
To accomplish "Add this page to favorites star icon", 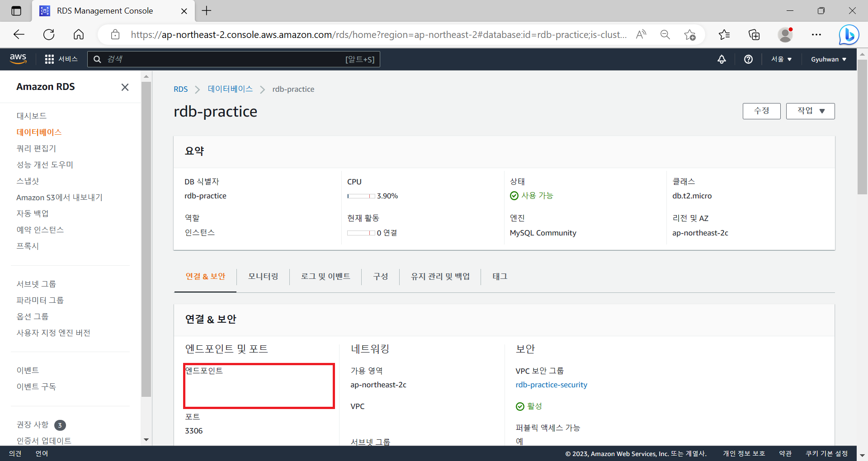I will 690,34.
